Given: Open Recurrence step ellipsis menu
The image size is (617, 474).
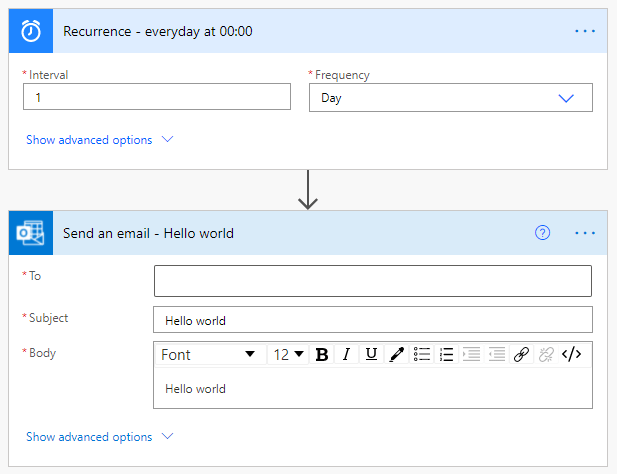Looking at the screenshot, I should [585, 31].
